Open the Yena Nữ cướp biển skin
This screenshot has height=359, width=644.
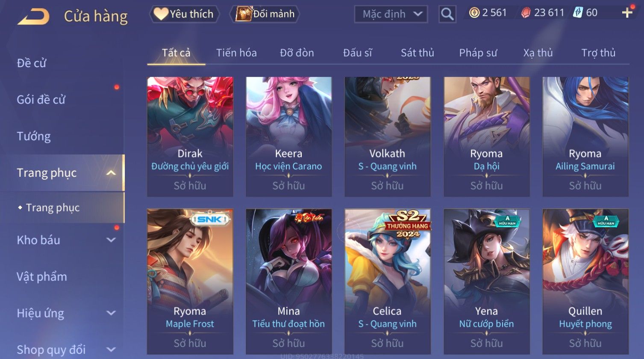pos(486,281)
